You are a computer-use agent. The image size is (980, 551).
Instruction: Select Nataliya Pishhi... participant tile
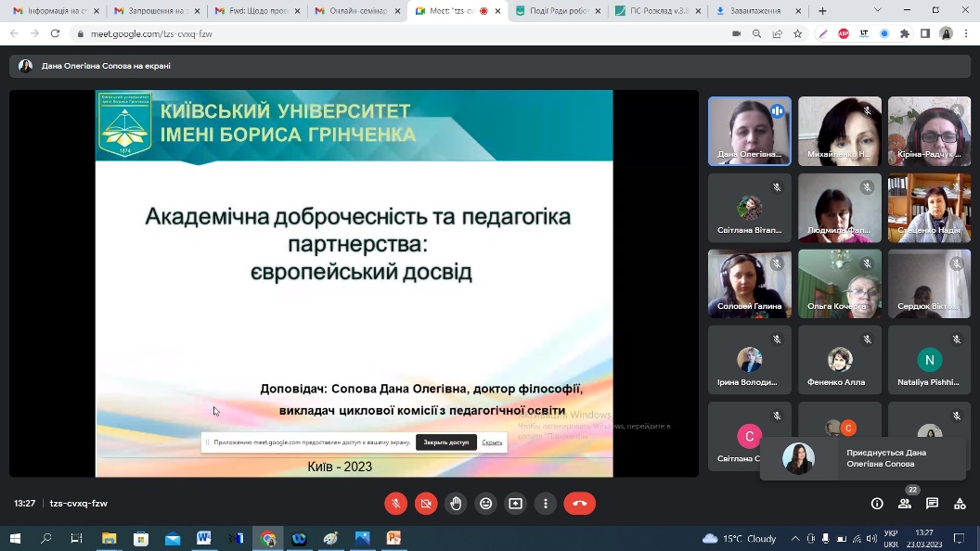point(929,360)
